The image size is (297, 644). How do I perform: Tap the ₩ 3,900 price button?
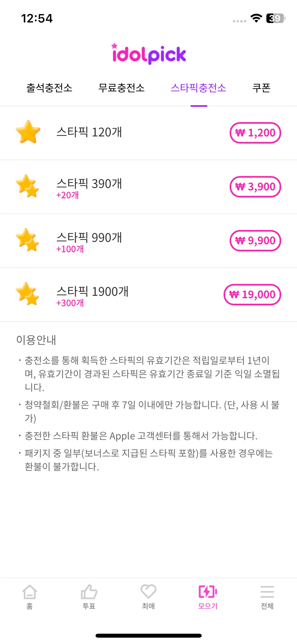(255, 187)
